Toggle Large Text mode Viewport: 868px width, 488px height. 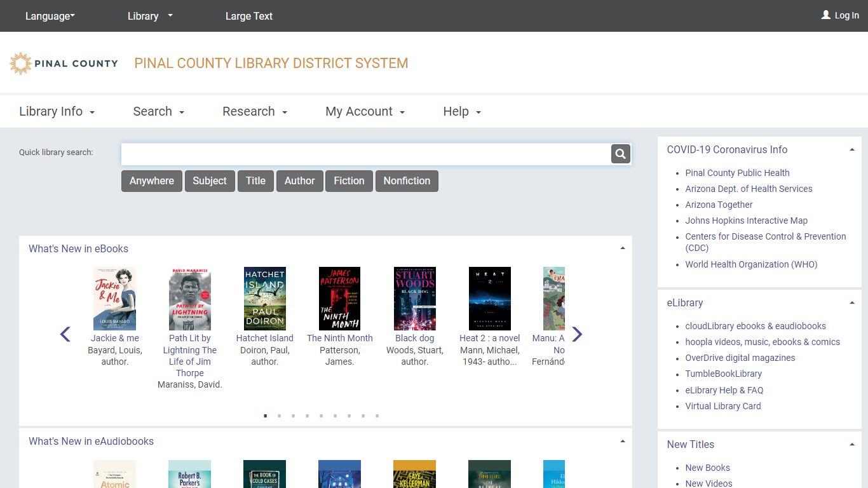(249, 16)
